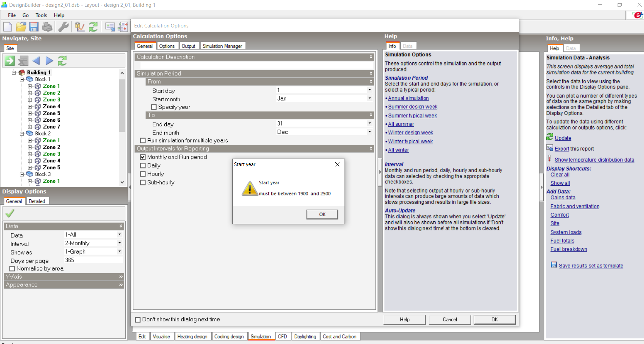
Task: Click the refresh icon in navigator toolbar
Action: 62,61
